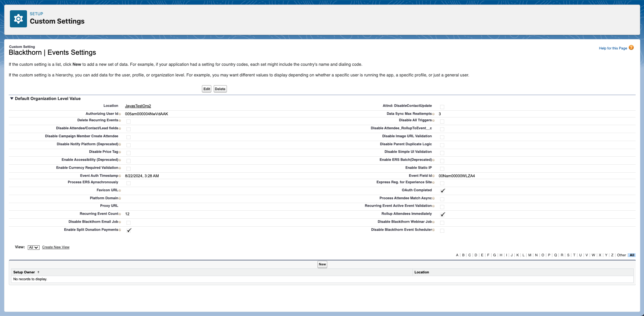Image resolution: width=644 pixels, height=316 pixels.
Task: Toggle the Disable Simple UI Validation checkbox
Action: [x=442, y=153]
